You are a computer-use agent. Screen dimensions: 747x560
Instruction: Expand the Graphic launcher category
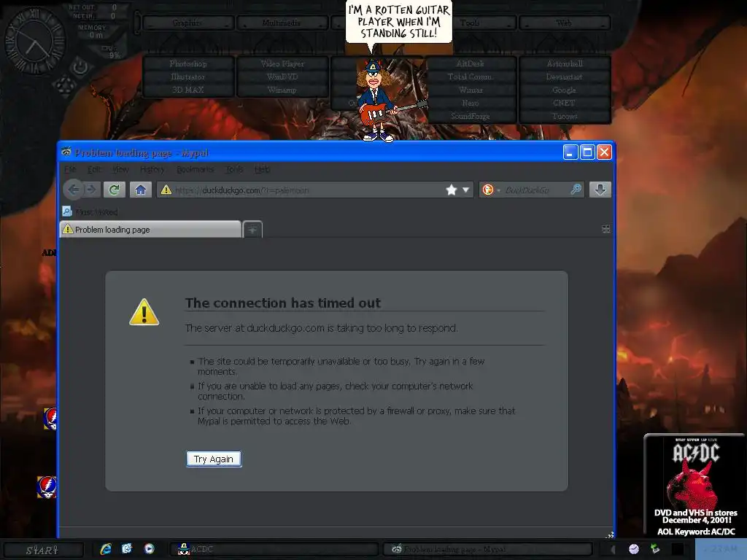(187, 23)
